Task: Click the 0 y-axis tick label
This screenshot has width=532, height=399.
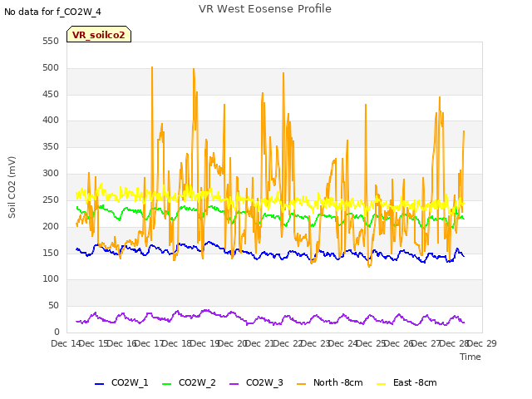Action: (x=57, y=332)
